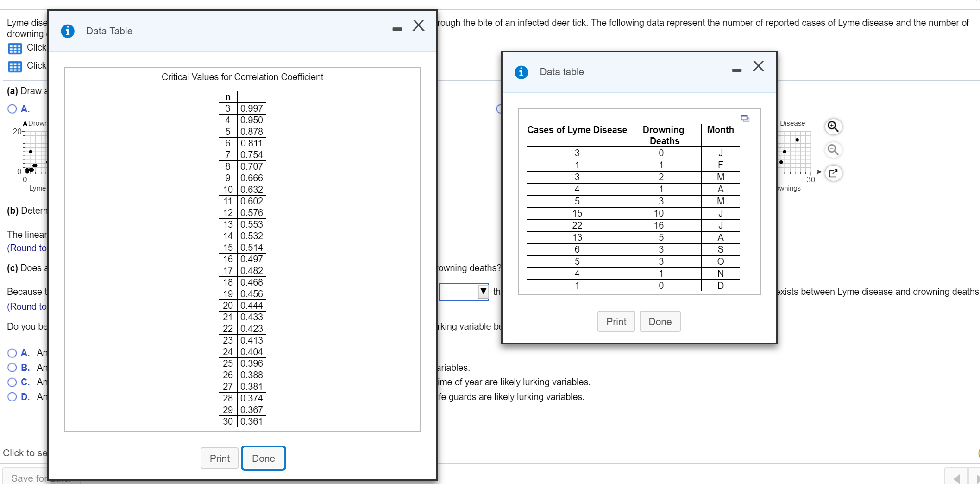
Task: Minimize the Critical Values Data Table dialog
Action: click(x=397, y=29)
